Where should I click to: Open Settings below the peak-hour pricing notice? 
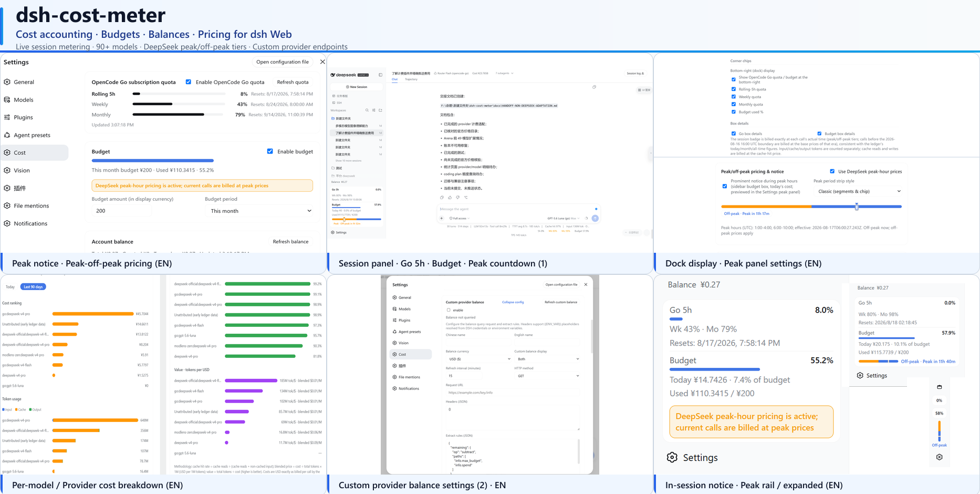pyautogui.click(x=692, y=458)
